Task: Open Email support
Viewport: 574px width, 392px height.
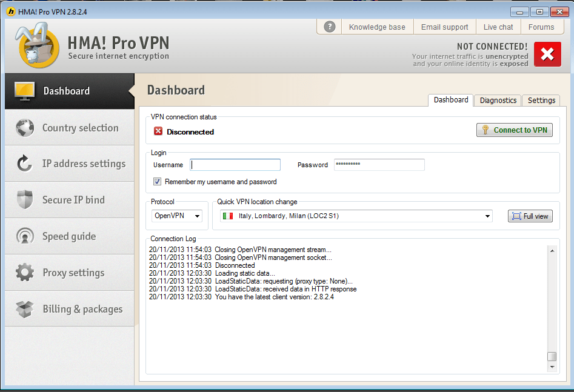Action: pos(444,27)
